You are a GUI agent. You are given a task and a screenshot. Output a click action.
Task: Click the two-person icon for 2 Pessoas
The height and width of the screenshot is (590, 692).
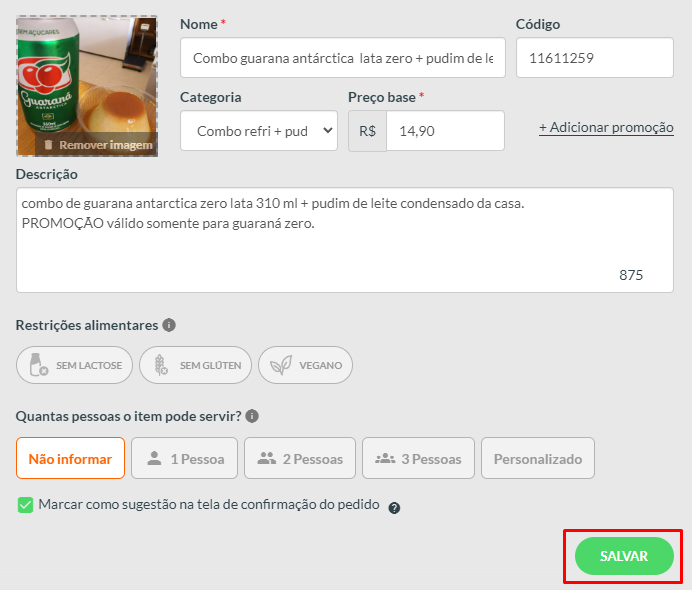click(x=267, y=458)
